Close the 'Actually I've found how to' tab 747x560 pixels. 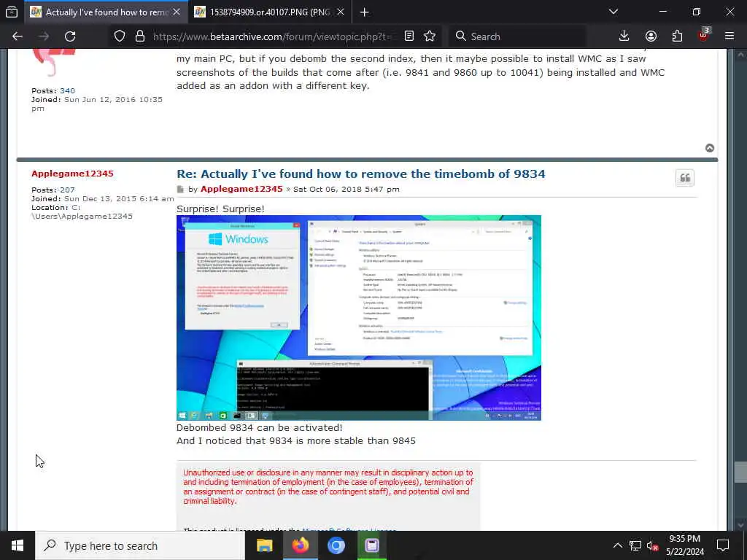[x=177, y=12]
